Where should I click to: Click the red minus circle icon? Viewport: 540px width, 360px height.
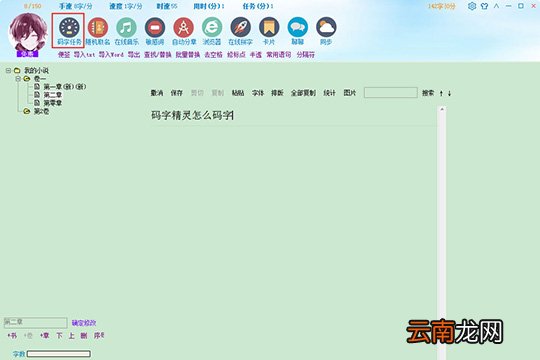(155, 27)
